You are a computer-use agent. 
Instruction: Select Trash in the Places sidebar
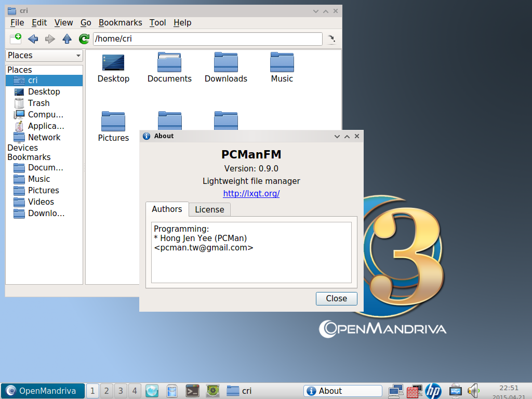[x=38, y=103]
